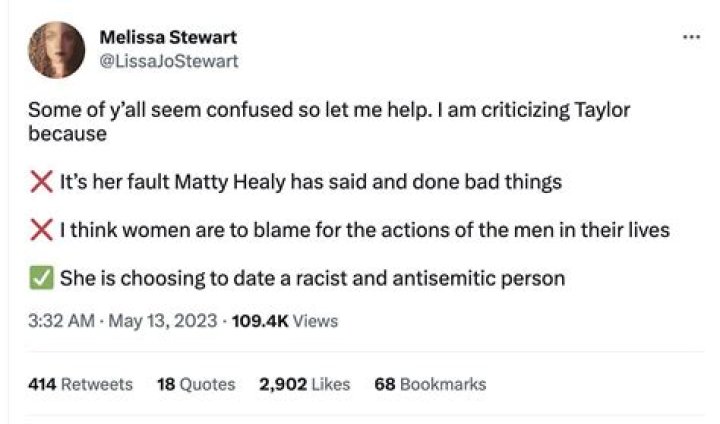Open the Melissa Stewart display name link
The height and width of the screenshot is (424, 720).
click(x=168, y=38)
